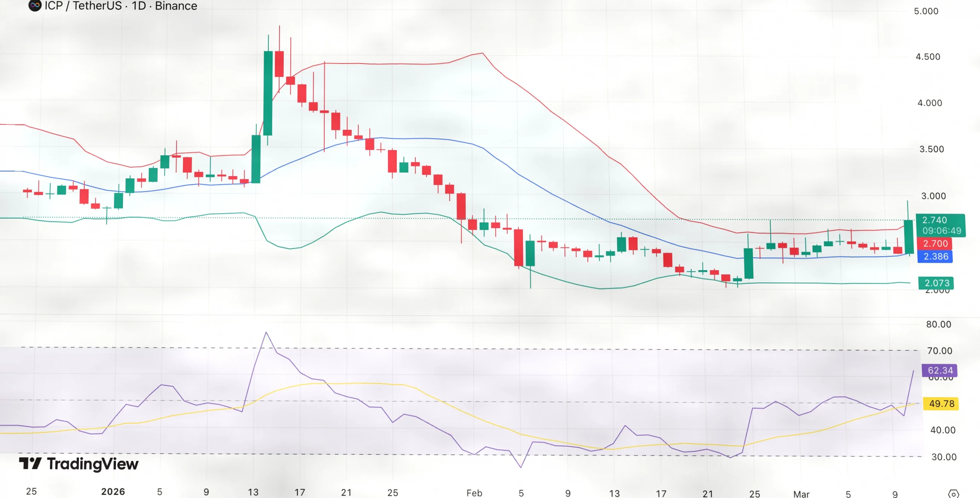Click the February 5 date label
This screenshot has width=980, height=498.
click(521, 493)
